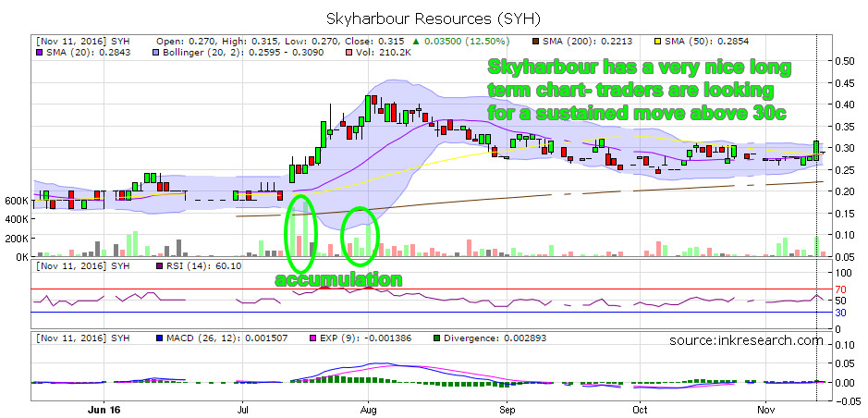The image size is (868, 418).
Task: Click the 0.03500 (12.50%) change value
Action: 466,41
